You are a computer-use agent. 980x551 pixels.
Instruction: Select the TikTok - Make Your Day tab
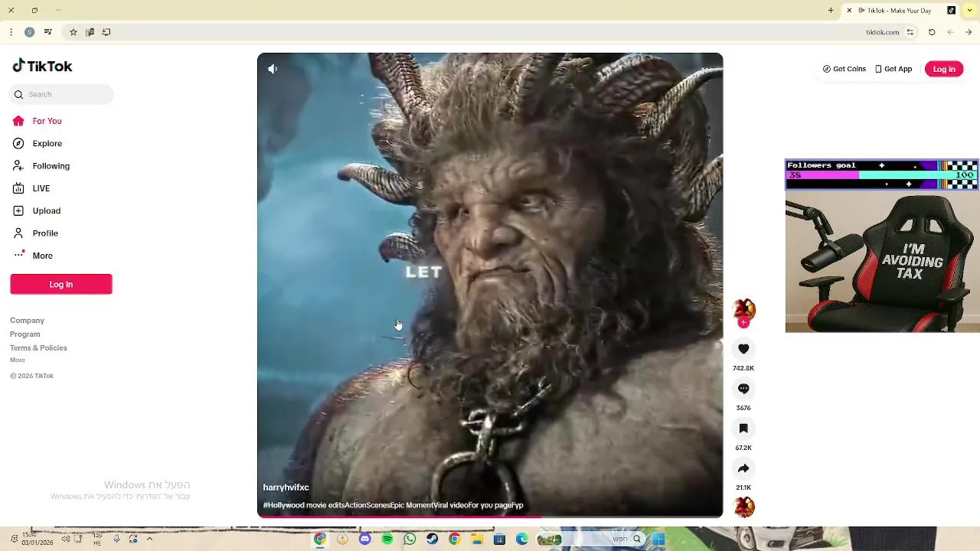point(900,11)
